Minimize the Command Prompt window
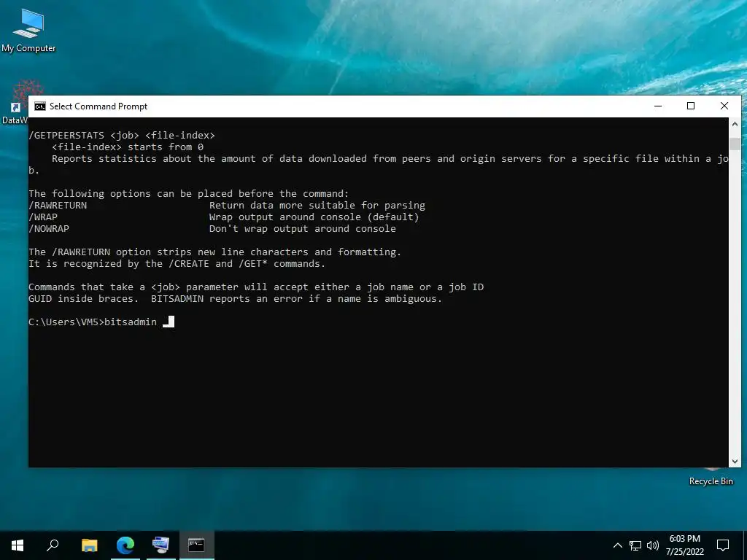The height and width of the screenshot is (560, 747). click(658, 106)
